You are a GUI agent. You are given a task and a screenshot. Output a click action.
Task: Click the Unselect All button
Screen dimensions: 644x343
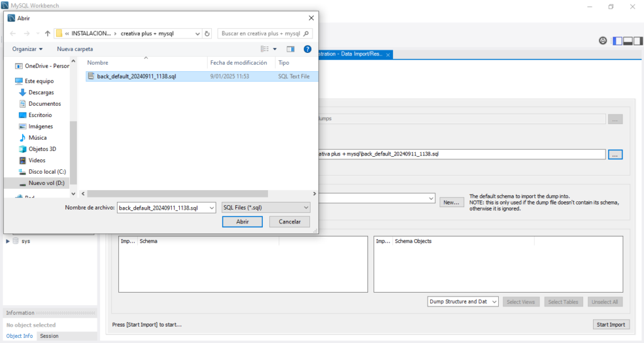point(604,302)
